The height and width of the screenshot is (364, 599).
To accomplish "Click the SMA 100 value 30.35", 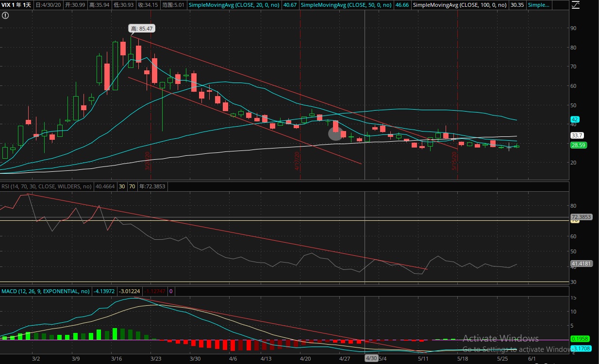I will click(x=517, y=5).
